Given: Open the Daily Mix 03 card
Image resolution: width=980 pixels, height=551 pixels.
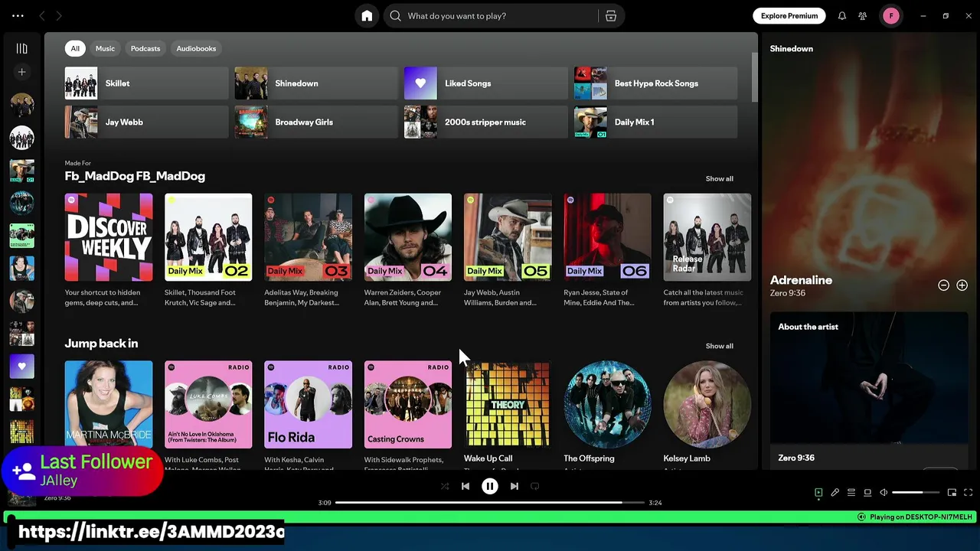Looking at the screenshot, I should [308, 250].
